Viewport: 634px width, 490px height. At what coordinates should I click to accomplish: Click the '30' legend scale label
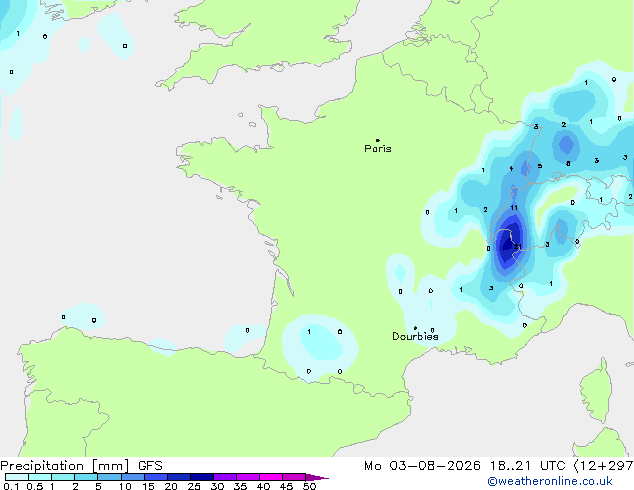(217, 486)
